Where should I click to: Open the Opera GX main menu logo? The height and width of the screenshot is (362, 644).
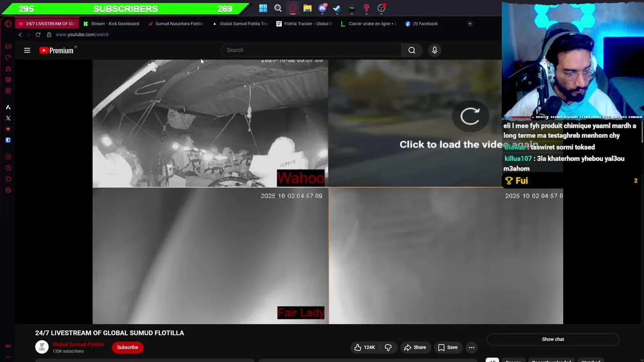tap(8, 24)
